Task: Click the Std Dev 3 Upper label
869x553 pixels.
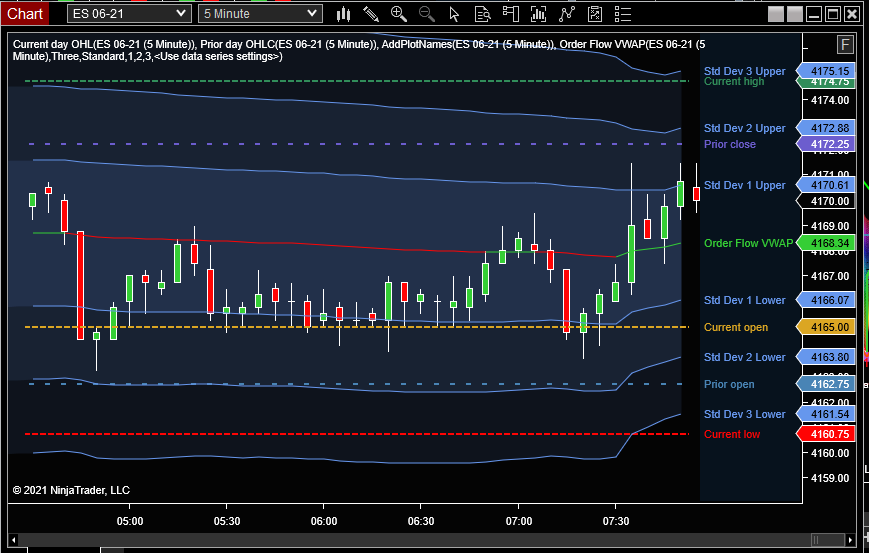Action: 744,71
